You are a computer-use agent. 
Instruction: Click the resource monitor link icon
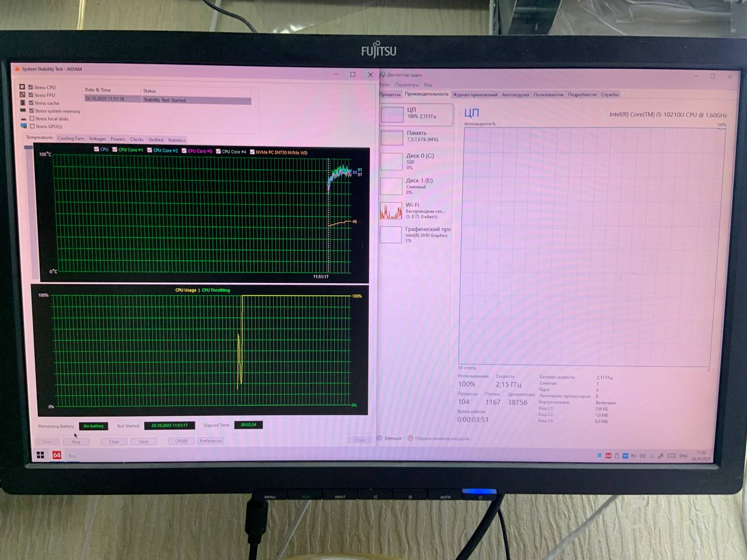pos(410,438)
